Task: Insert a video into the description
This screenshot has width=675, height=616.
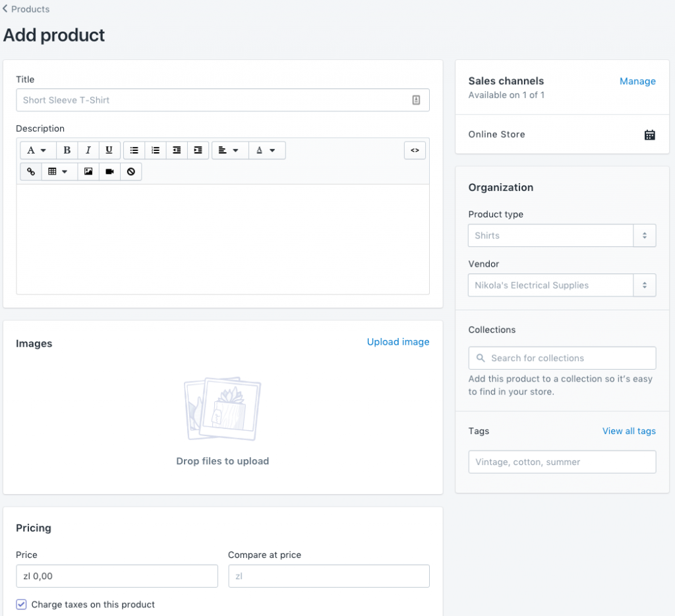Action: click(109, 171)
